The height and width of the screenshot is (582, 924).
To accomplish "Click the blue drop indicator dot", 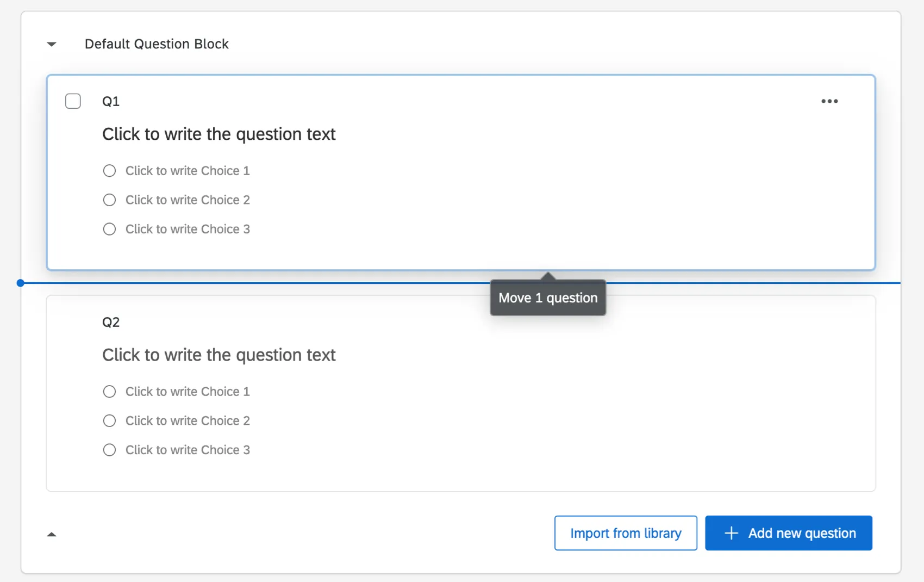I will pyautogui.click(x=20, y=283).
